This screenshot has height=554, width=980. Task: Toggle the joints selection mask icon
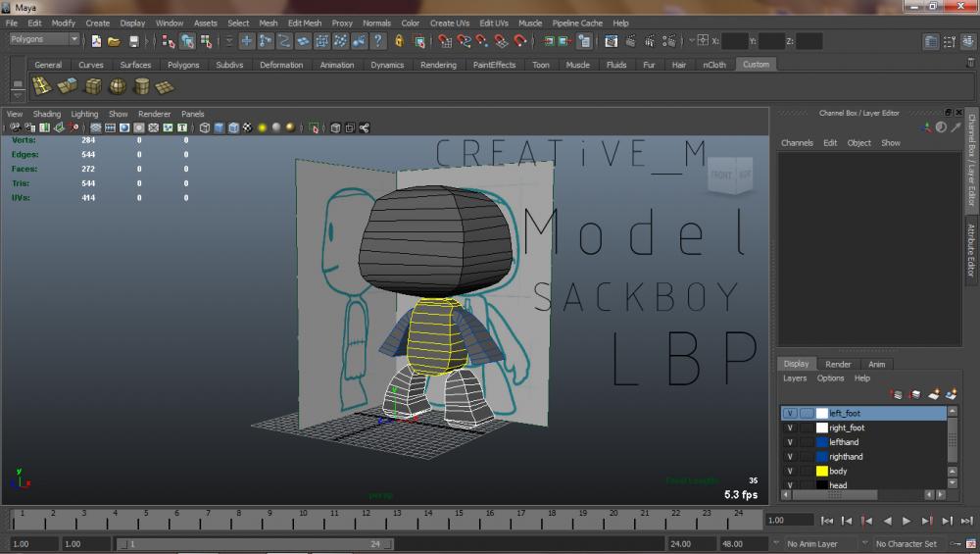(x=266, y=41)
